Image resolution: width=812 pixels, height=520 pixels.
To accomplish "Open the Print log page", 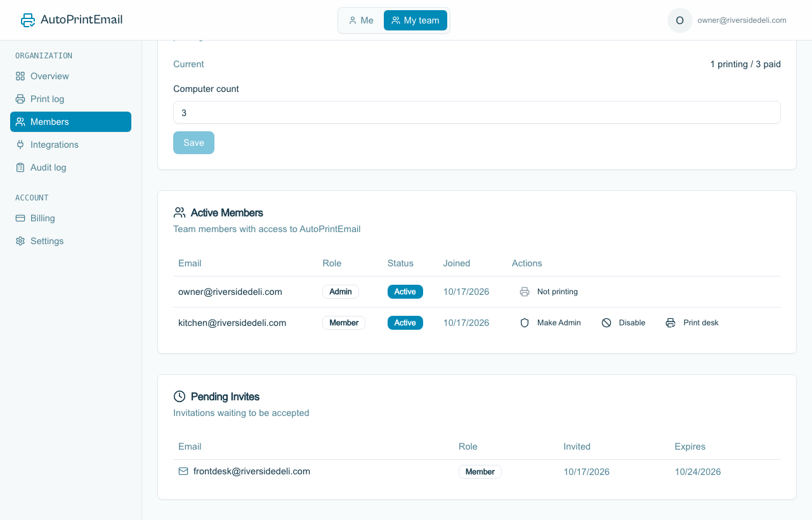I will pyautogui.click(x=70, y=99).
